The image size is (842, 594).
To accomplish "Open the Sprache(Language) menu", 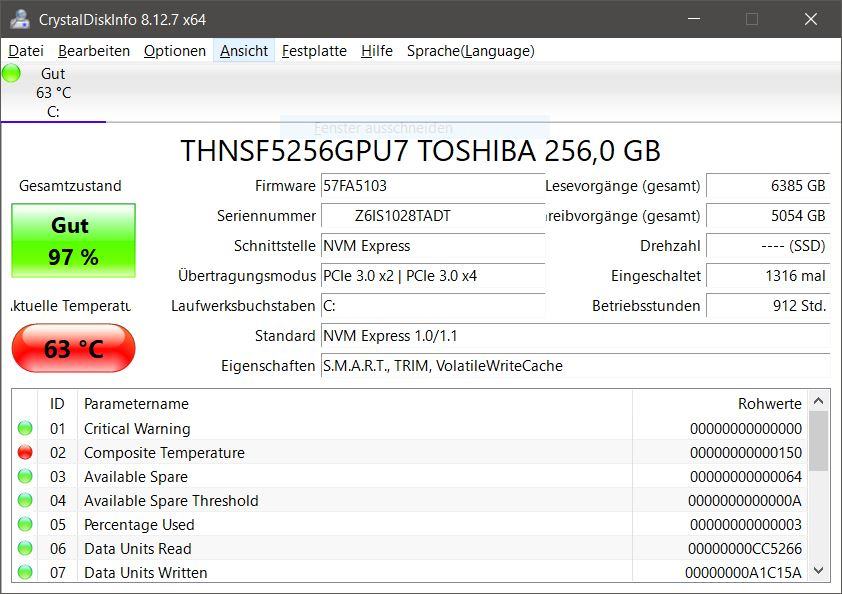I will click(470, 51).
